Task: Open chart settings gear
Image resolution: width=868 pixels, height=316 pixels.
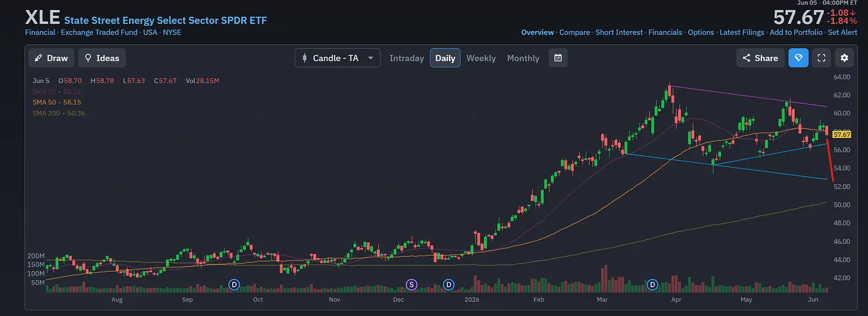Action: pyautogui.click(x=844, y=58)
